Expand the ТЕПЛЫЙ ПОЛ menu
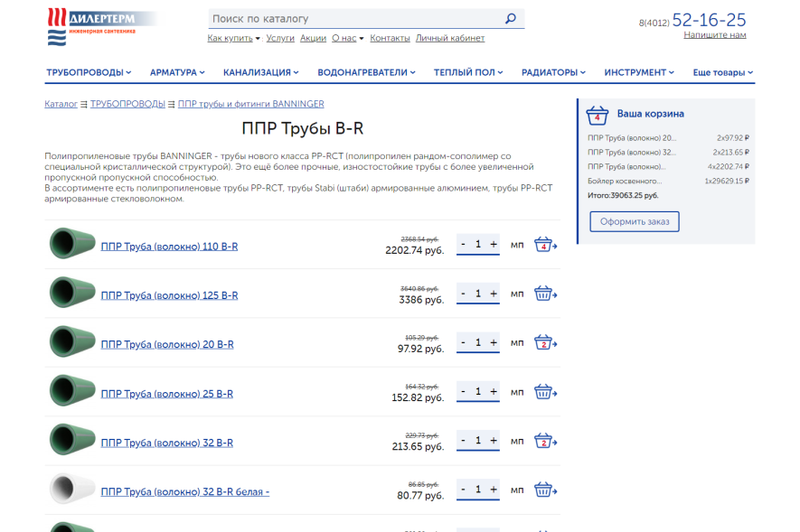The height and width of the screenshot is (532, 800). pyautogui.click(x=468, y=72)
